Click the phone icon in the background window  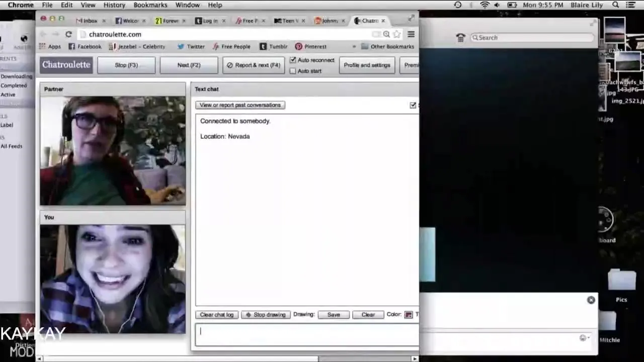(x=460, y=38)
